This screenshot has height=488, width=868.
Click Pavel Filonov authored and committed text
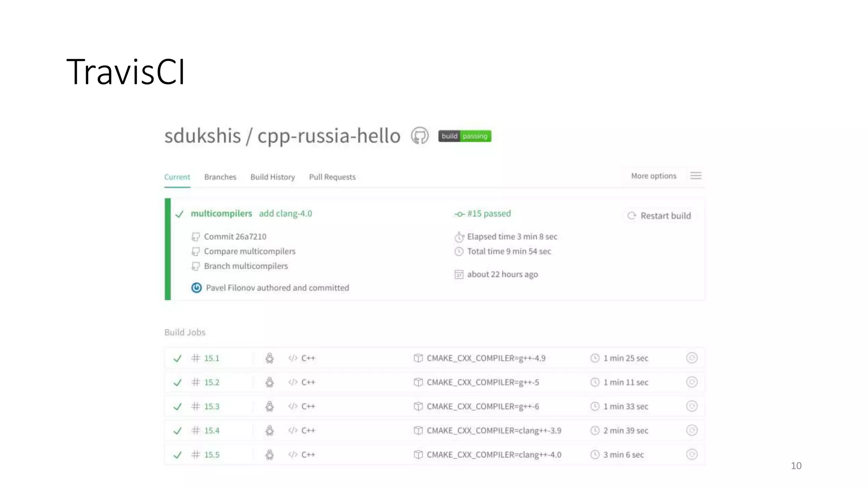coord(278,288)
